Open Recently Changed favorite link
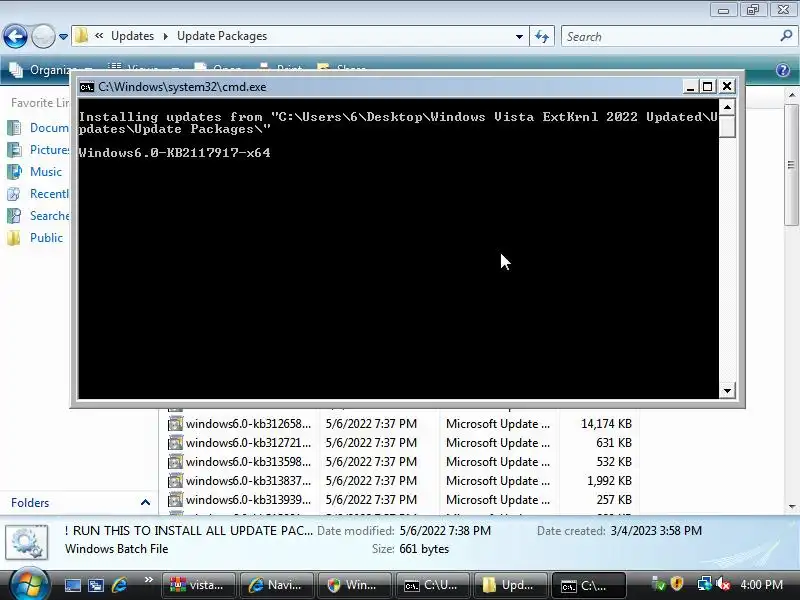 pos(49,193)
